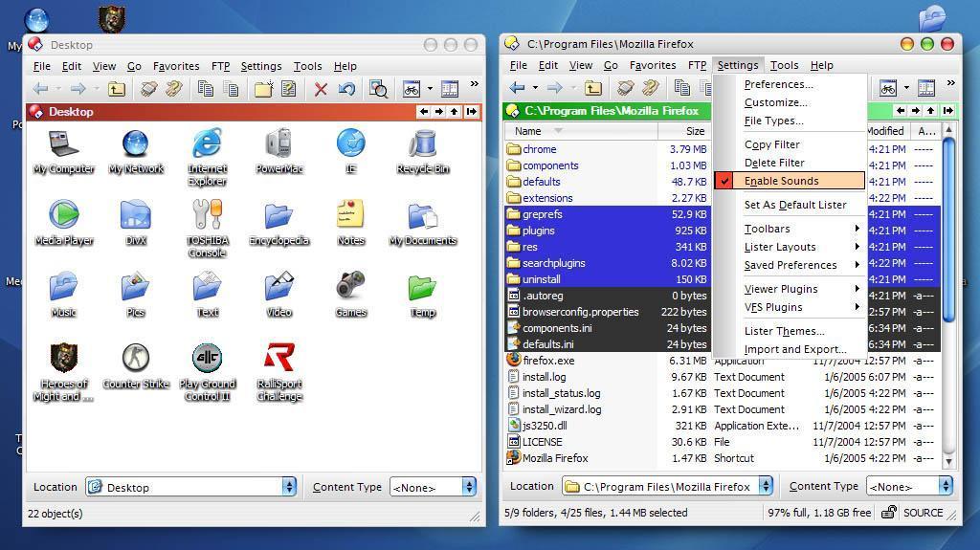This screenshot has width=980, height=550.
Task: Expand the Saved Preferences submenu
Action: pos(790,265)
